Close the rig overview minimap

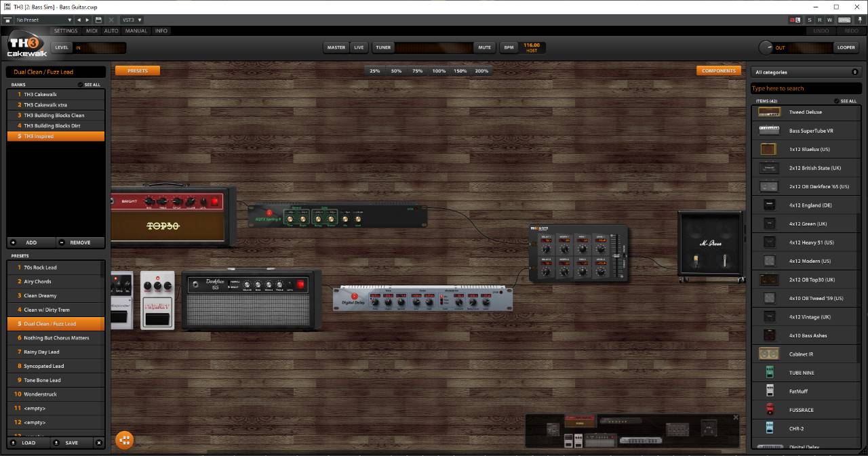tap(736, 417)
